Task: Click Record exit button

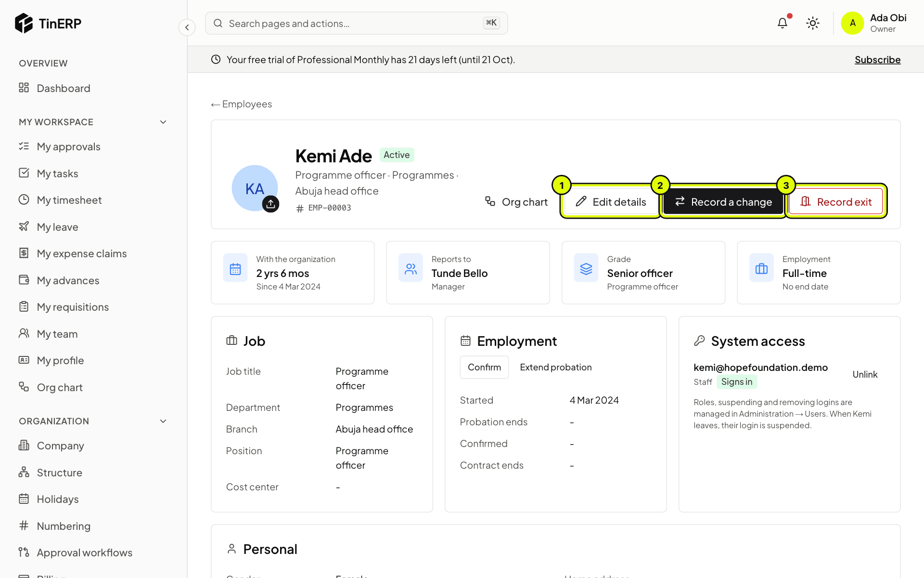Action: [x=836, y=202]
